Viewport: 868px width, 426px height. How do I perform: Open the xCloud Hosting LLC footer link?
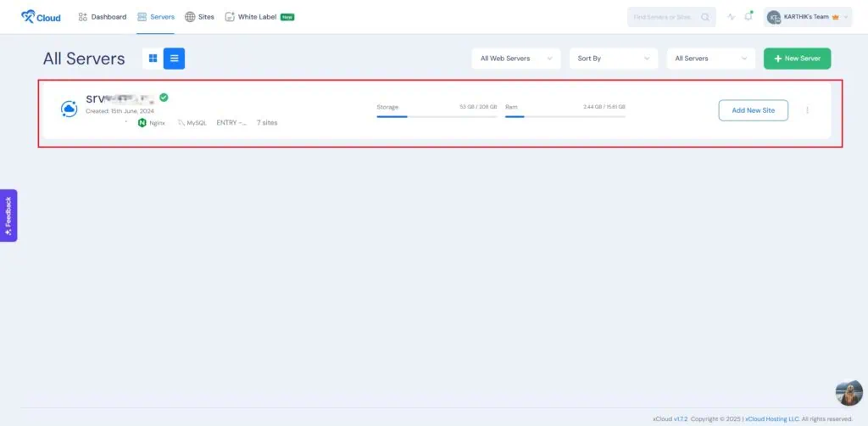click(x=772, y=419)
